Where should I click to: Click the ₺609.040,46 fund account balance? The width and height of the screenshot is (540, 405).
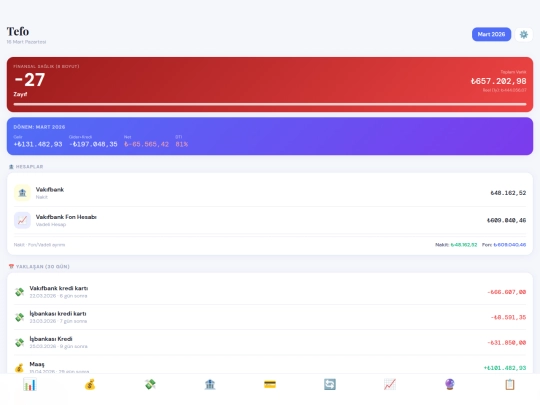pos(506,220)
